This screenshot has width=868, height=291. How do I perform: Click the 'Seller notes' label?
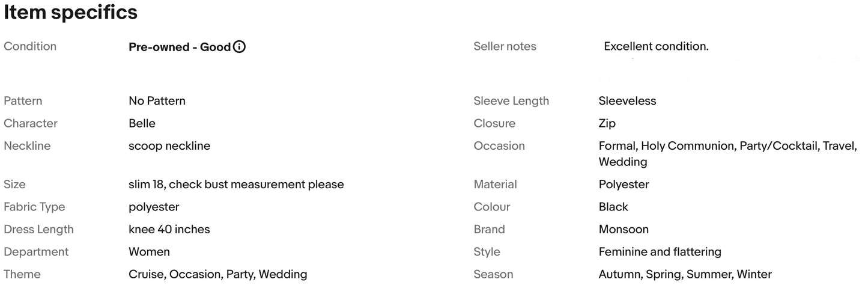coord(505,46)
